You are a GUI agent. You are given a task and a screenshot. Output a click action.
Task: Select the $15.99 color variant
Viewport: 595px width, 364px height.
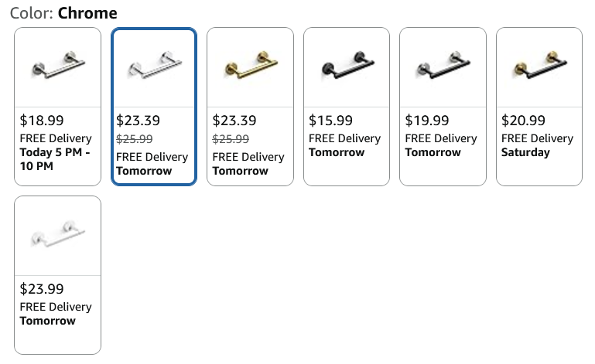tap(347, 107)
